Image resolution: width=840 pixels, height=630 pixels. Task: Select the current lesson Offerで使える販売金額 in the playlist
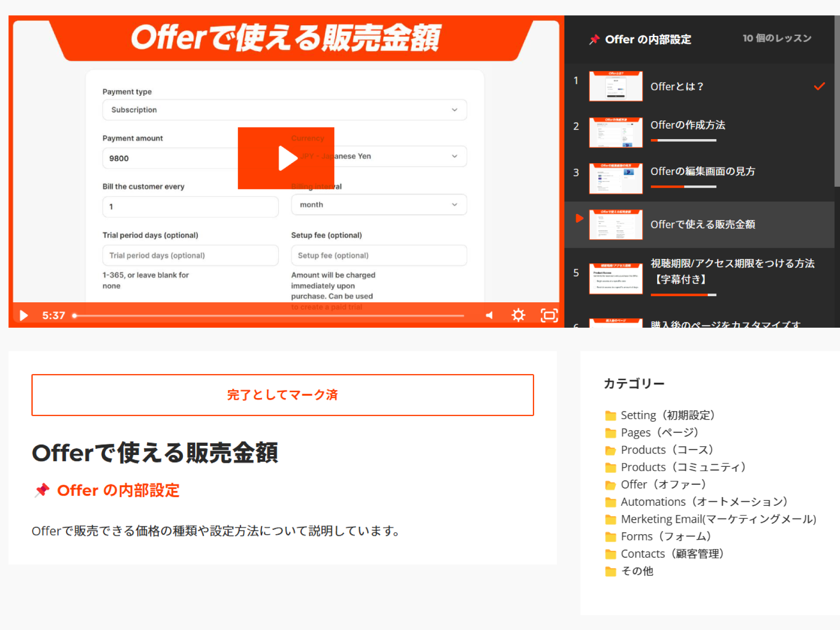[x=702, y=224]
